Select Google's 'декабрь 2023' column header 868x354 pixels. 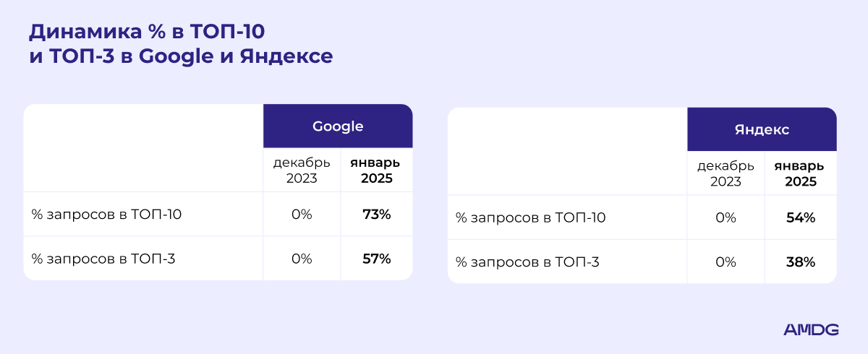click(302, 170)
